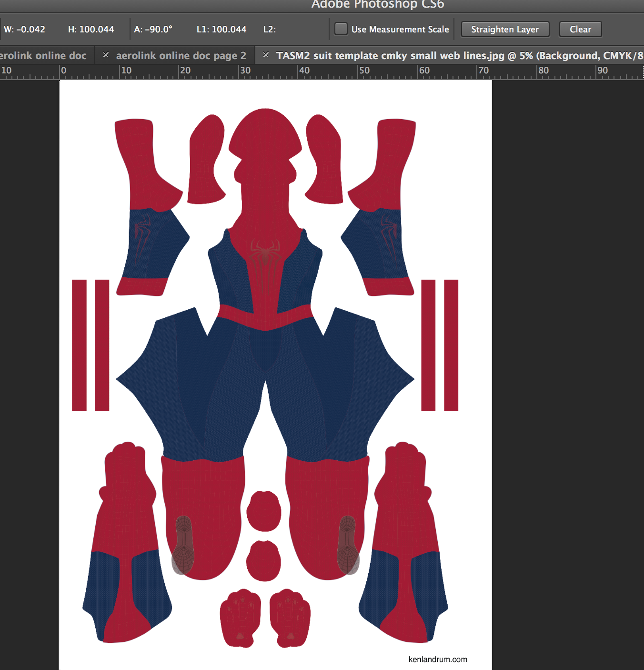Screen dimensions: 644x670
Task: Close the TASM2 suit template tab
Action: pyautogui.click(x=266, y=55)
